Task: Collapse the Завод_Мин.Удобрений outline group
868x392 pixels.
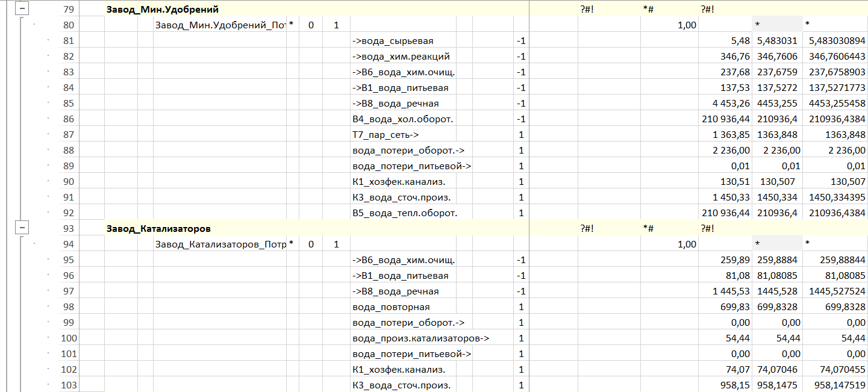Action: [22, 9]
